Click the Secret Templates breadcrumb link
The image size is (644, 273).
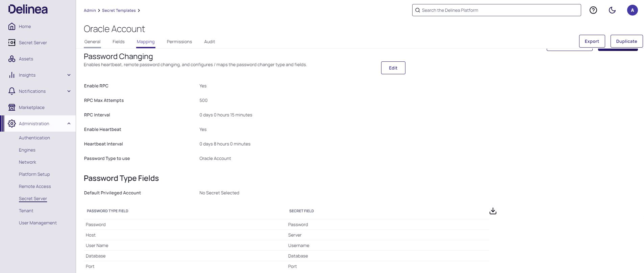[119, 10]
